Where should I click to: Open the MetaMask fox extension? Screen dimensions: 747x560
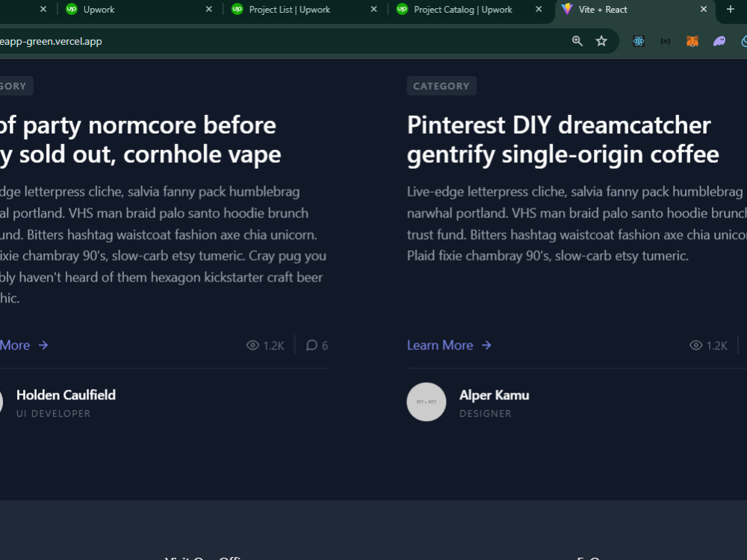(692, 41)
